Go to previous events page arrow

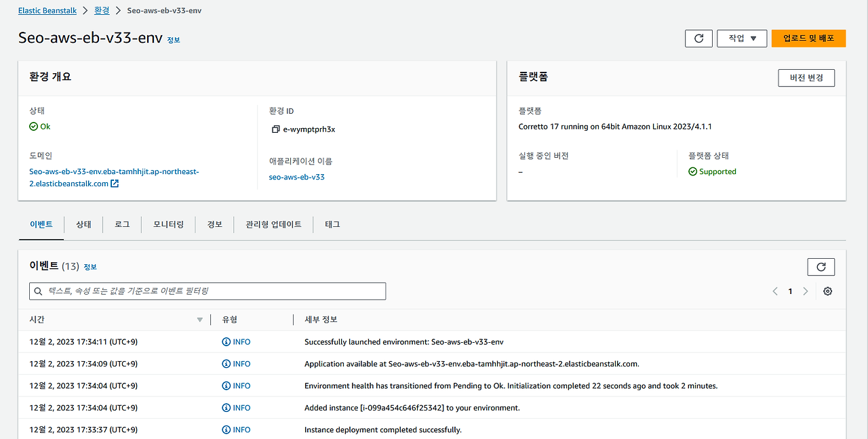point(775,291)
